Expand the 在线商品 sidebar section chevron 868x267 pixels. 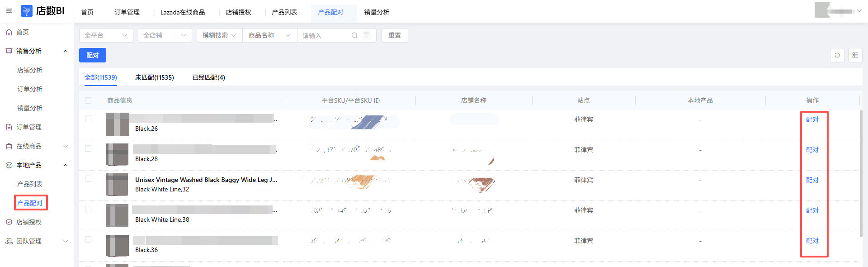(66, 146)
